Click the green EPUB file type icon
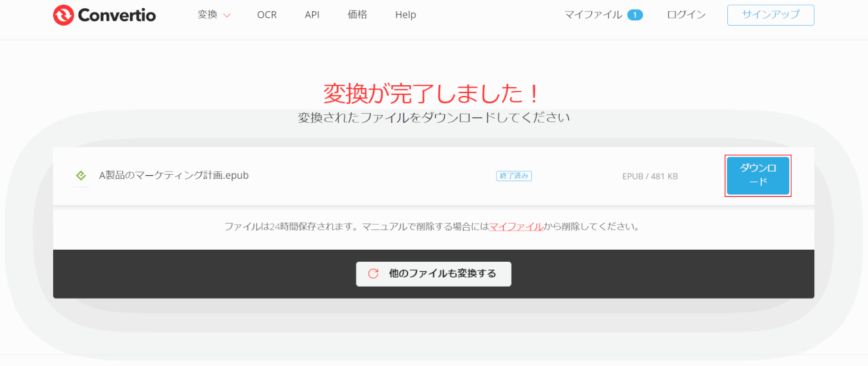The image size is (868, 366). tap(81, 176)
